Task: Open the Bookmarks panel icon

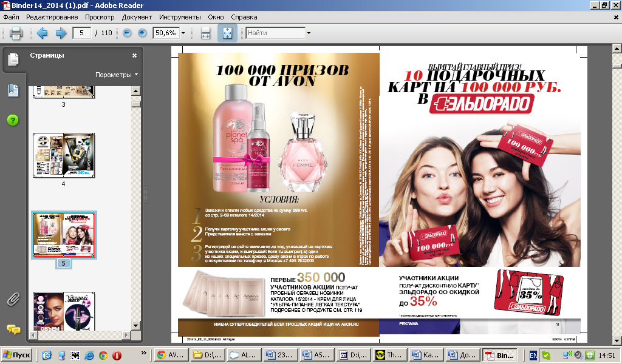Action: click(13, 90)
